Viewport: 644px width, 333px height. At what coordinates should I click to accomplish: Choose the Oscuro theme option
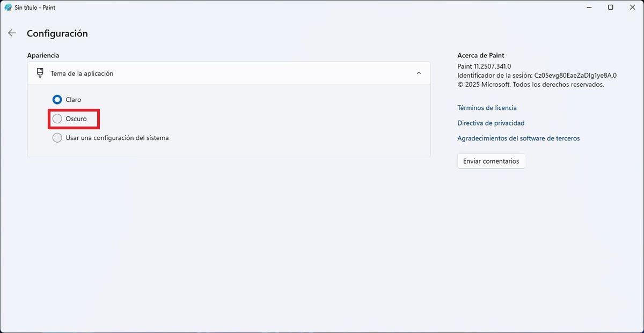click(57, 119)
